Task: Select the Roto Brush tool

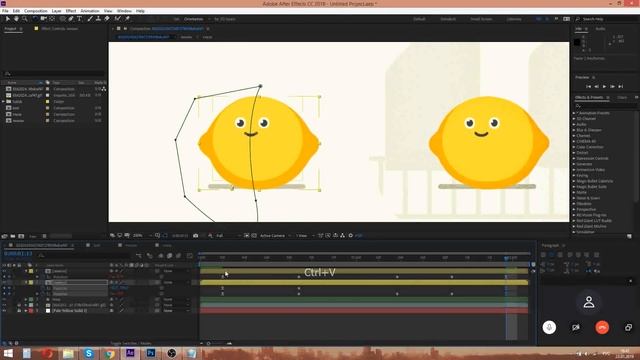Action: point(118,19)
